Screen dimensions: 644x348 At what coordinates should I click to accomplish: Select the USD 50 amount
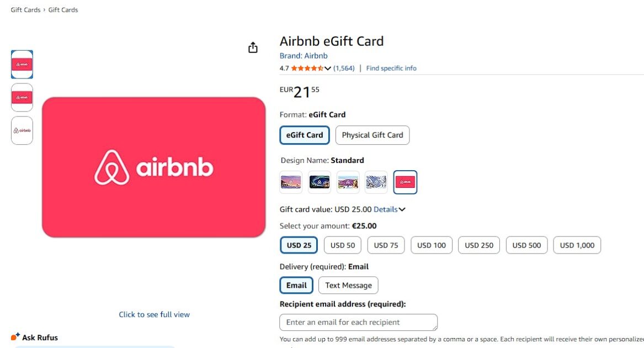pyautogui.click(x=343, y=245)
